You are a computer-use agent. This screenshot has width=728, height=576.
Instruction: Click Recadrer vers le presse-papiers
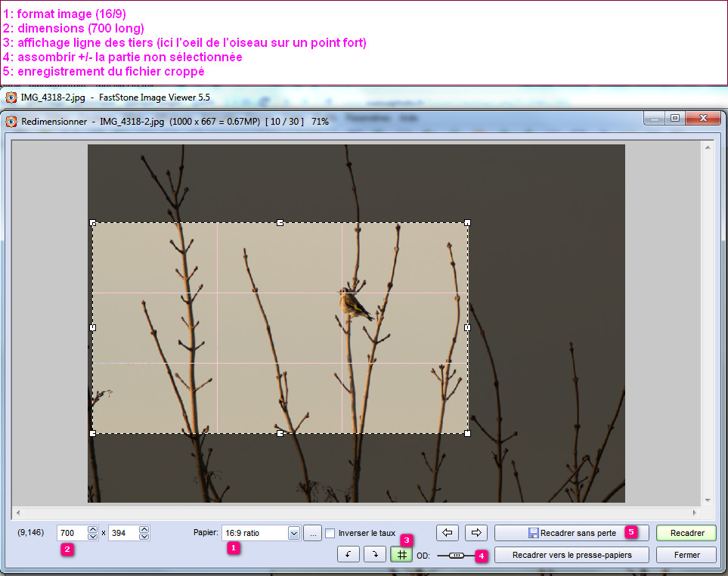(572, 555)
